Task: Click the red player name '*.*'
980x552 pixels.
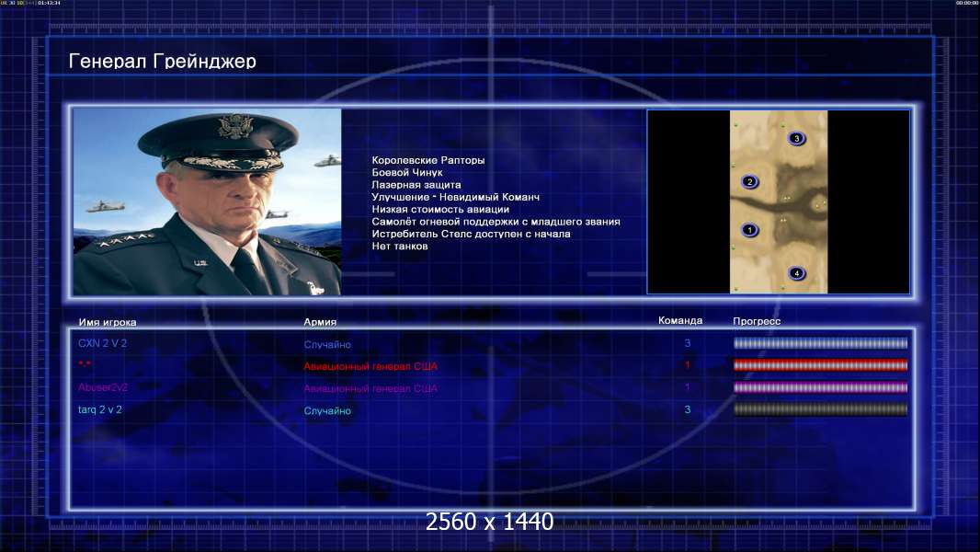Action: point(85,363)
